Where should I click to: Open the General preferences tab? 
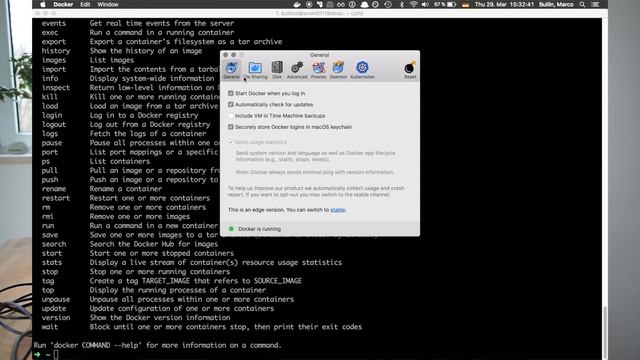[x=231, y=70]
